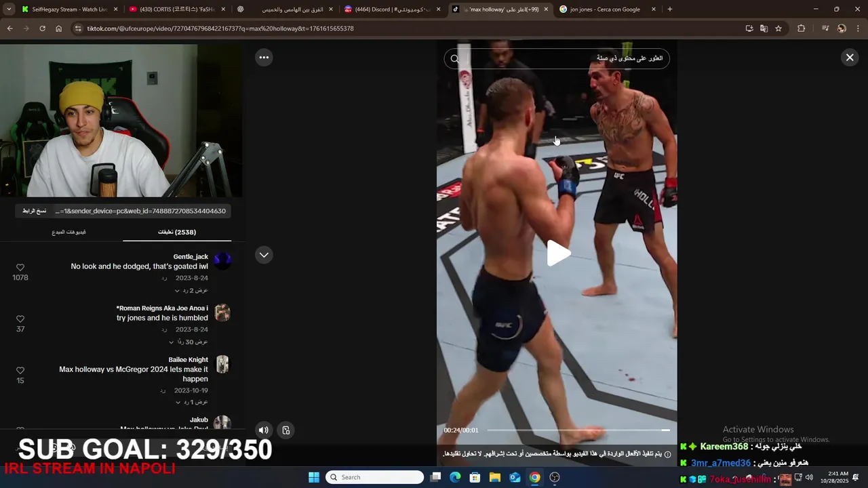Image resolution: width=868 pixels, height=488 pixels.
Task: Open Bailee Knight username link
Action: point(188,359)
